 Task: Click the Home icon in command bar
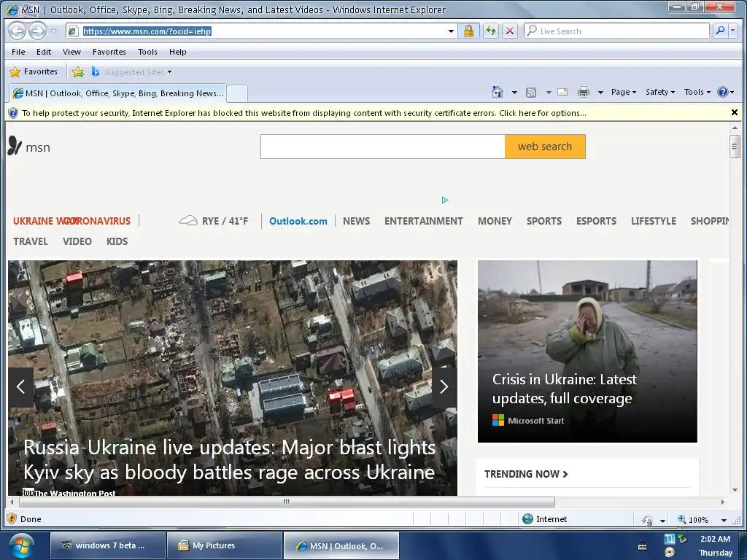498,92
